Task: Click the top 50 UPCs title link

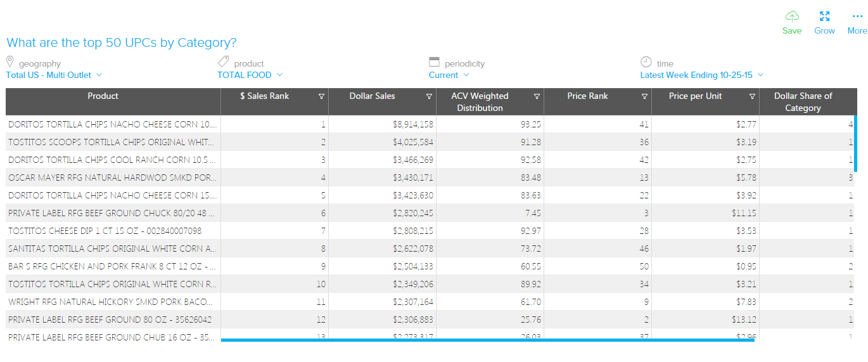Action: [x=121, y=43]
